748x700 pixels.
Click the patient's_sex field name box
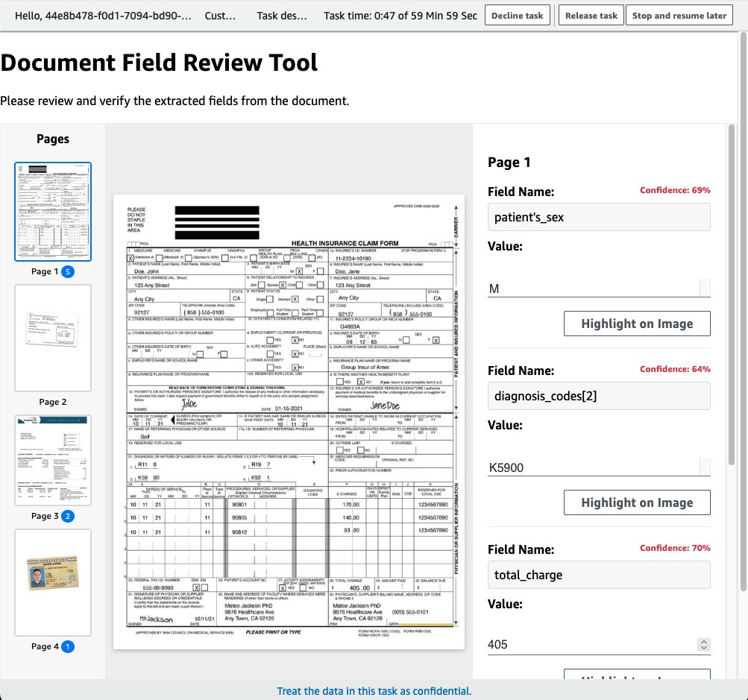pyautogui.click(x=599, y=217)
